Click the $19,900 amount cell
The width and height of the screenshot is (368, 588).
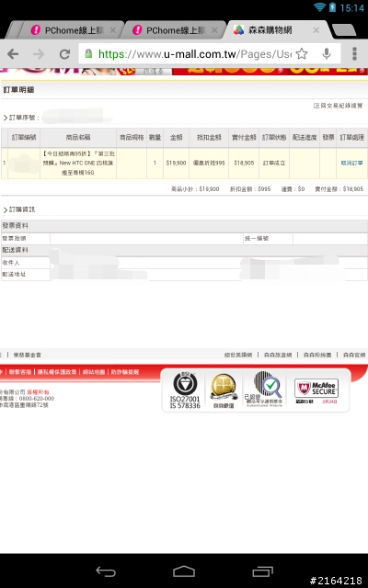click(176, 164)
